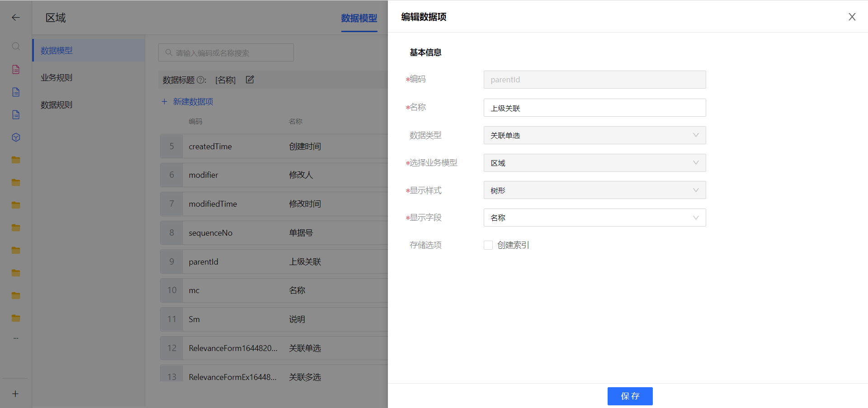Screen dimensions: 868x408
Task: Open the cube model icon in sidebar
Action: pos(16,137)
